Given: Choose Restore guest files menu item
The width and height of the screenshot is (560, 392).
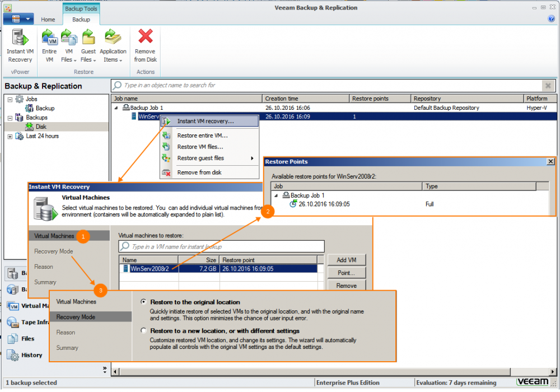Looking at the screenshot, I should pos(209,158).
